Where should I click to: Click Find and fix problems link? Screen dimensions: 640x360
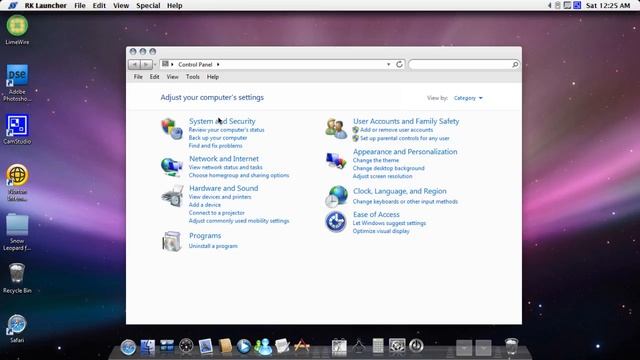pos(216,146)
